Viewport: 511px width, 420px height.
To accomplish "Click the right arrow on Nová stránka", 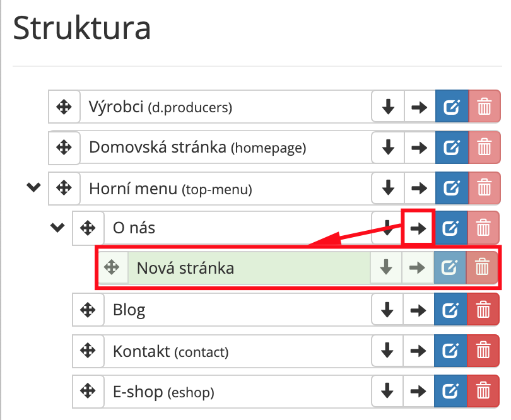I will (417, 268).
